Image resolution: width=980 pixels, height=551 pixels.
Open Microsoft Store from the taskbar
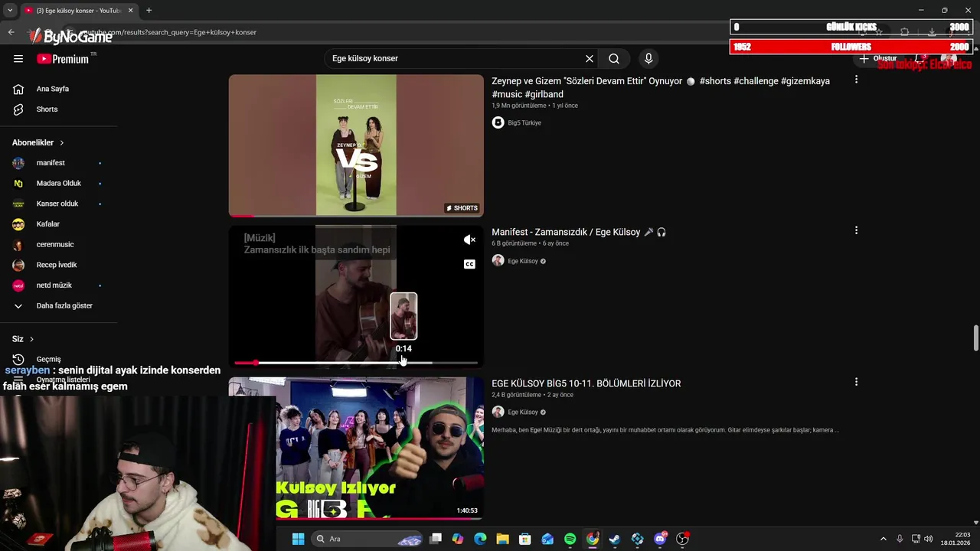tap(524, 539)
